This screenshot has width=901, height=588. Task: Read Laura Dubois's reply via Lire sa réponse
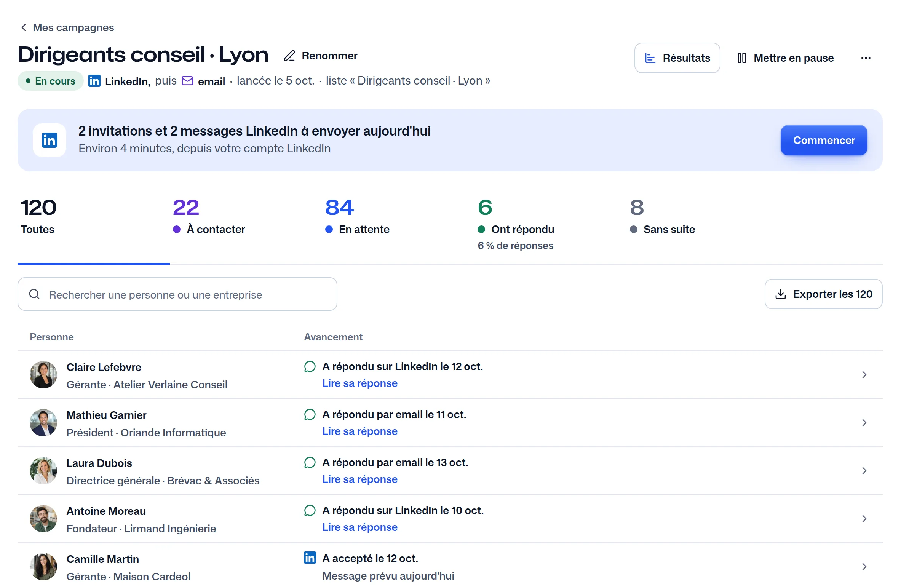point(360,479)
